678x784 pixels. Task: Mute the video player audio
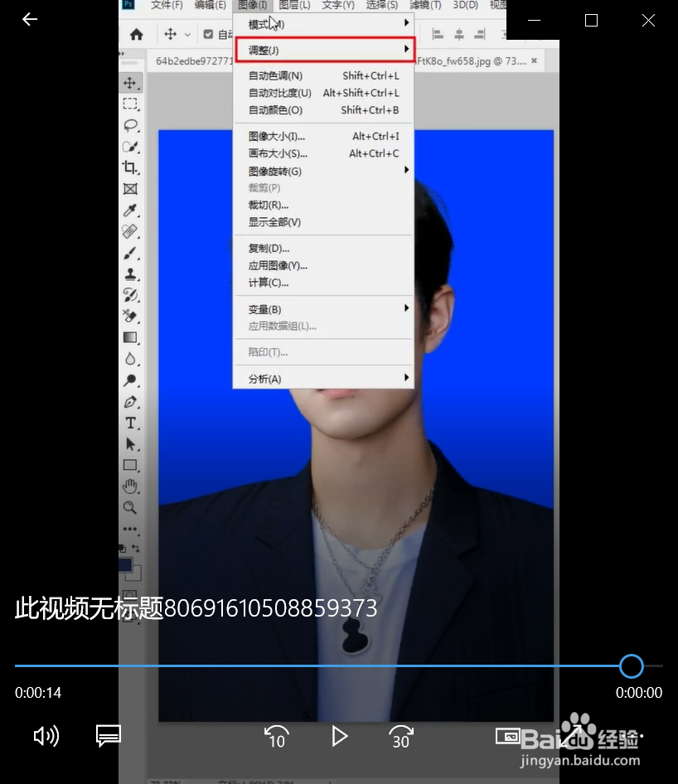[x=46, y=736]
